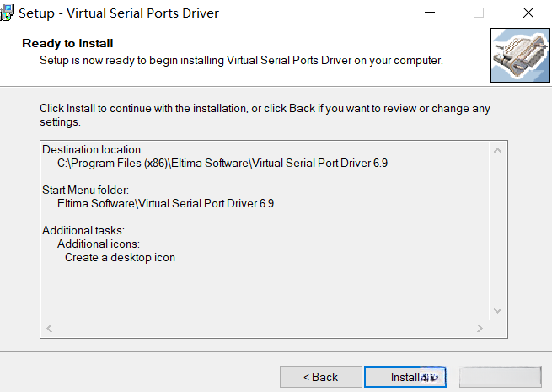
Task: Click the greyed-out maximize button
Action: point(479,13)
